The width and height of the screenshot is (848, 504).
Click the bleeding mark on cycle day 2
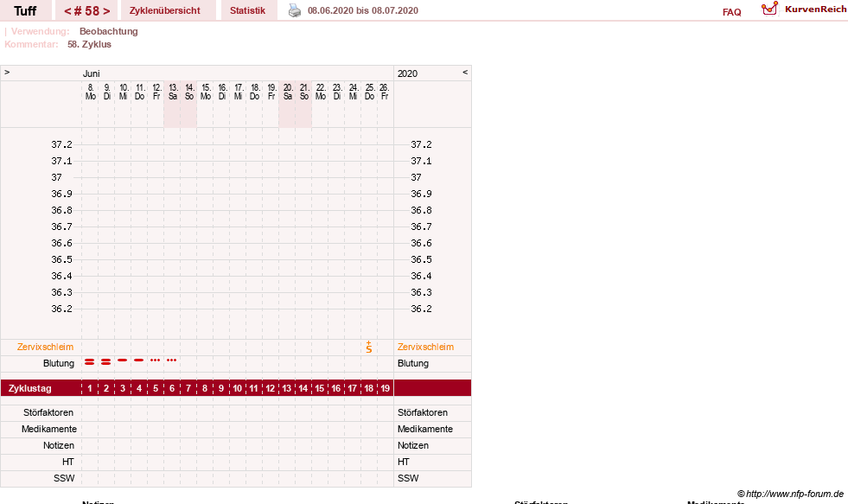[106, 361]
